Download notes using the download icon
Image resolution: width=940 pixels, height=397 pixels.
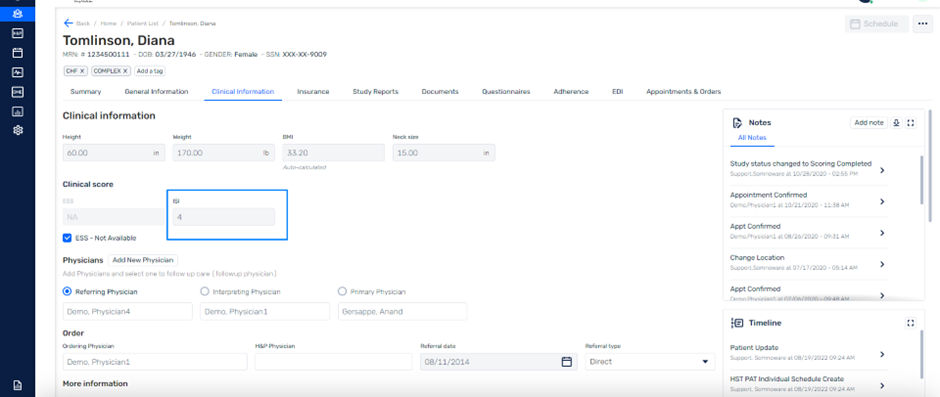tap(896, 123)
